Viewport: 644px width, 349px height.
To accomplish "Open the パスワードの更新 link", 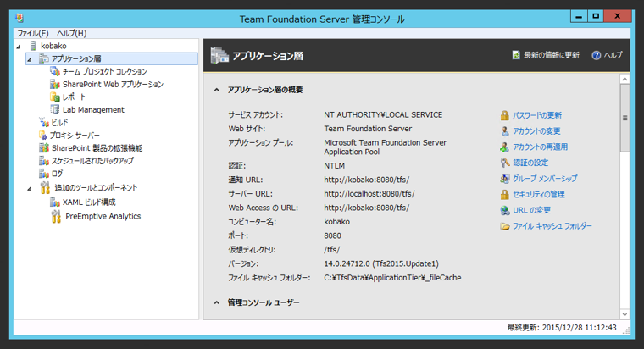I will point(537,115).
